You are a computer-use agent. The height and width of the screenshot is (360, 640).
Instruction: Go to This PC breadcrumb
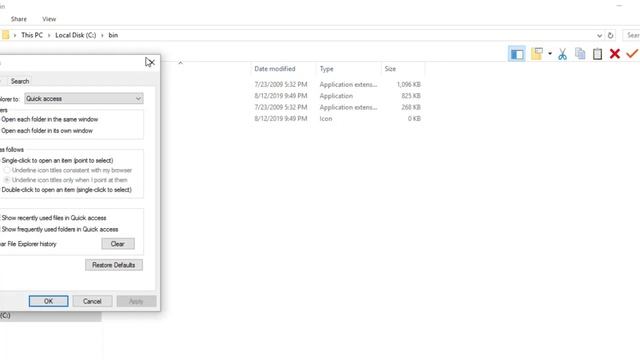pyautogui.click(x=32, y=35)
